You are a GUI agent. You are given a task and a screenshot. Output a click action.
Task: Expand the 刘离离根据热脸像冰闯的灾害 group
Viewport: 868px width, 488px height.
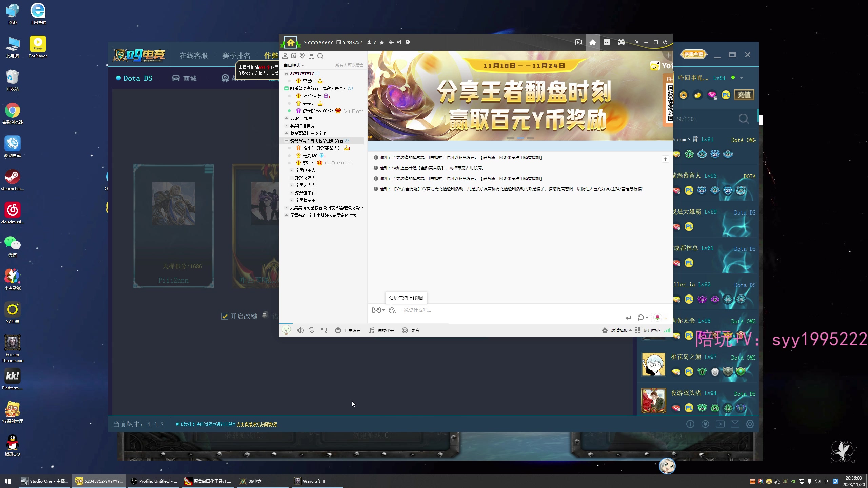point(286,207)
